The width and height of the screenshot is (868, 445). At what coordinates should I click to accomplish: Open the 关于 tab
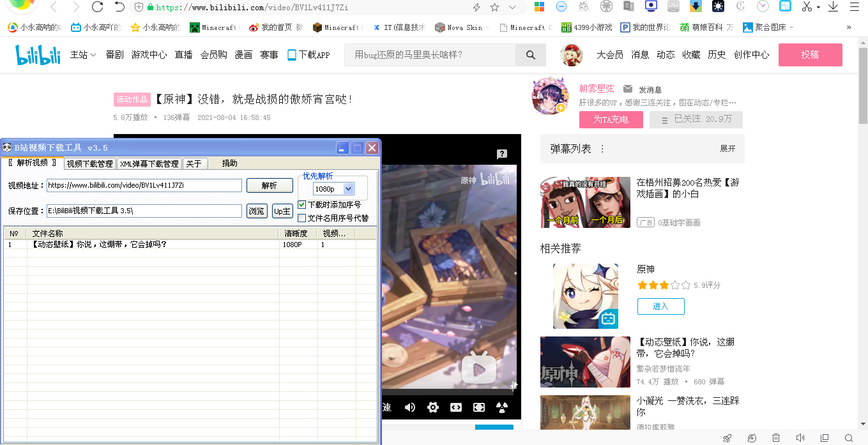click(195, 163)
